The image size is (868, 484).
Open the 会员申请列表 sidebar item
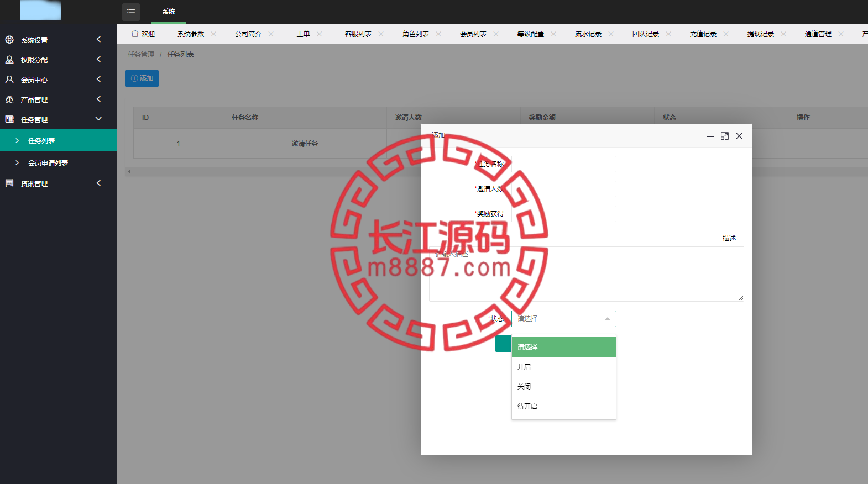(58, 162)
